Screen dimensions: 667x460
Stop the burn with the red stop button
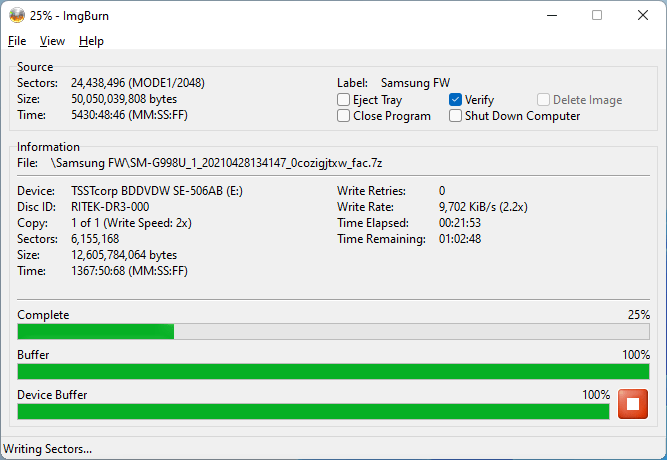pyautogui.click(x=633, y=404)
